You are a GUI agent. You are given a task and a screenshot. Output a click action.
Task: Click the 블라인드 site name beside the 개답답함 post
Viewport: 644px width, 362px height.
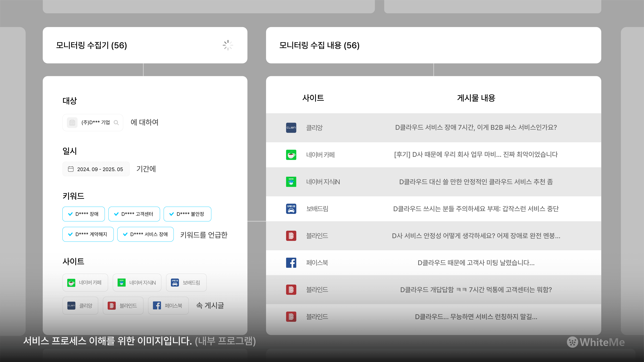pyautogui.click(x=317, y=290)
